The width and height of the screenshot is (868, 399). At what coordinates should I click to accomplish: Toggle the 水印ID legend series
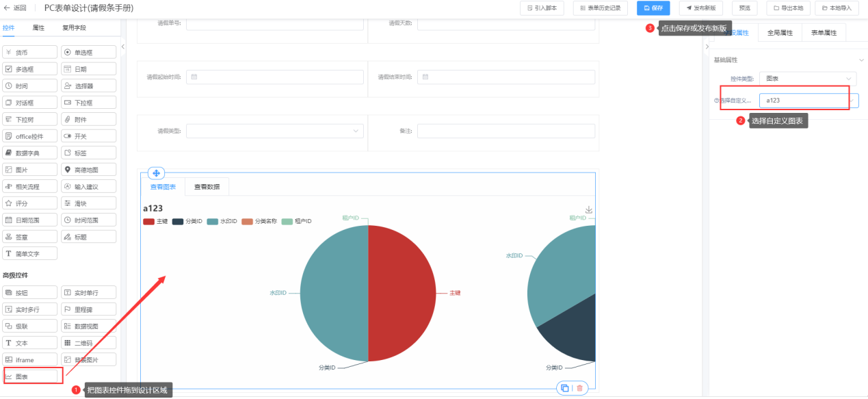click(x=222, y=221)
